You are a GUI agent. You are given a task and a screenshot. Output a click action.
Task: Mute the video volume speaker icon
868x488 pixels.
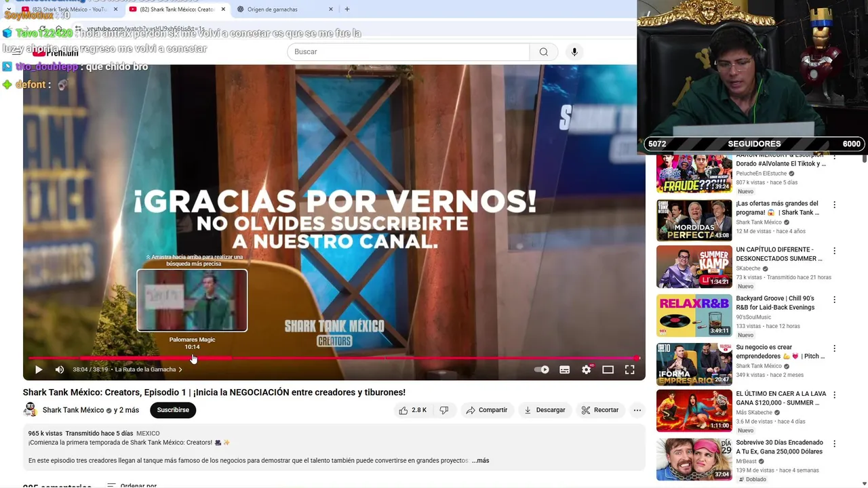(60, 369)
